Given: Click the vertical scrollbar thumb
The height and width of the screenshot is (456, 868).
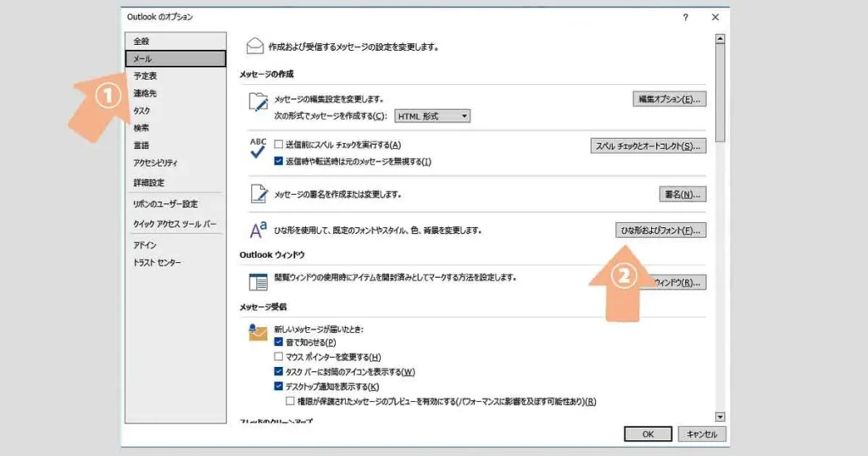Looking at the screenshot, I should point(720,92).
